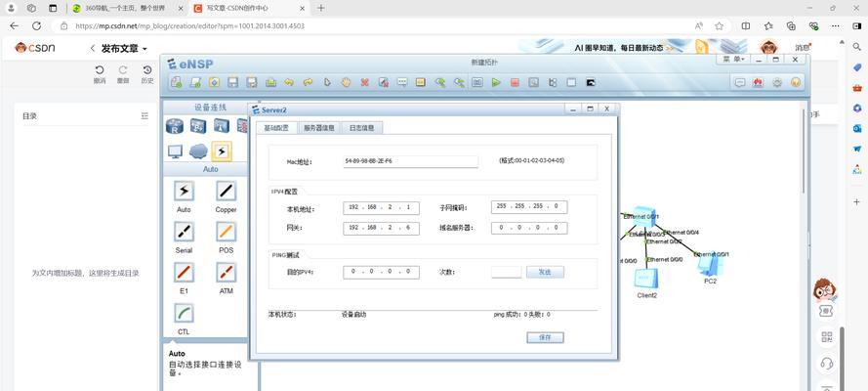The height and width of the screenshot is (391, 868).
Task: Click the 子网掩码 input field
Action: [529, 206]
